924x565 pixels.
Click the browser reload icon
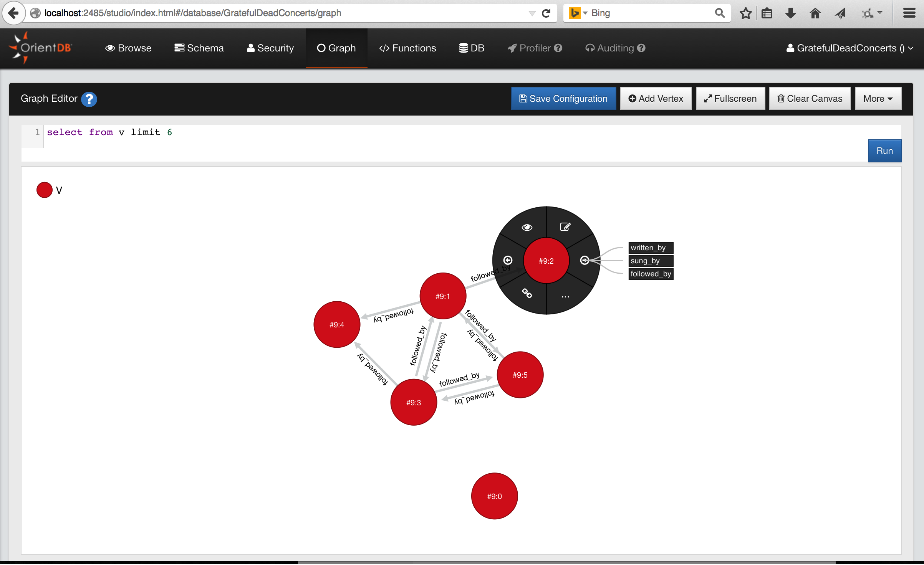546,13
